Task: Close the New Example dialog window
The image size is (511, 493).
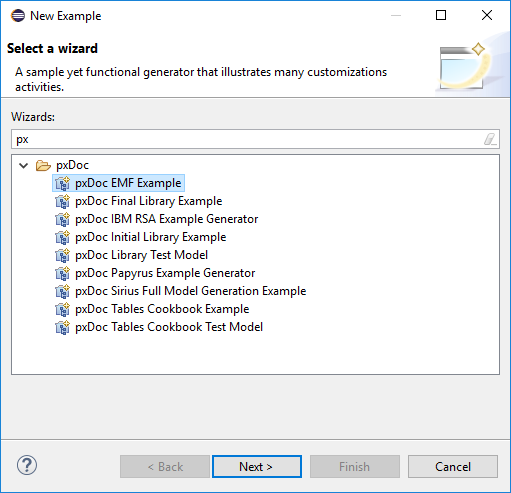Action: tap(487, 15)
